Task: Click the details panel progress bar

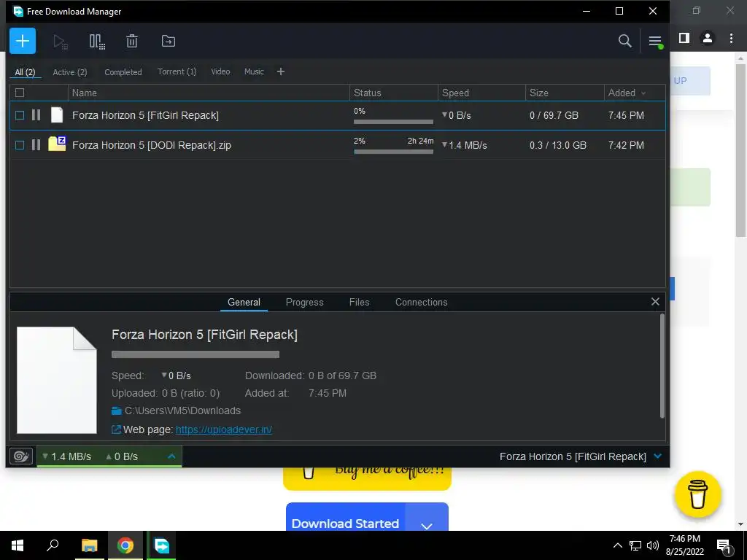Action: pyautogui.click(x=196, y=354)
